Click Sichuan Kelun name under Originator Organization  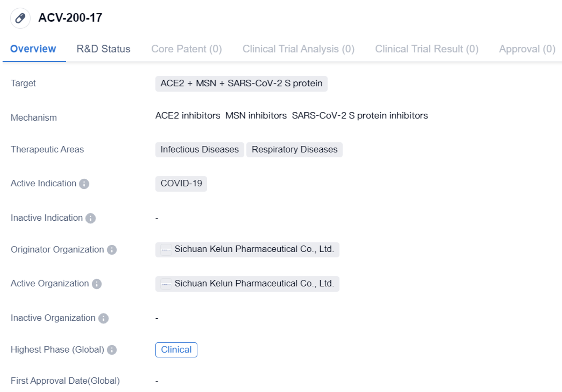(254, 249)
